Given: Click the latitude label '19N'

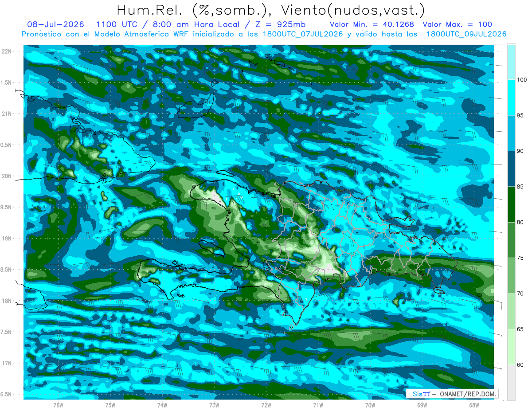Looking at the screenshot, I should click(7, 239).
